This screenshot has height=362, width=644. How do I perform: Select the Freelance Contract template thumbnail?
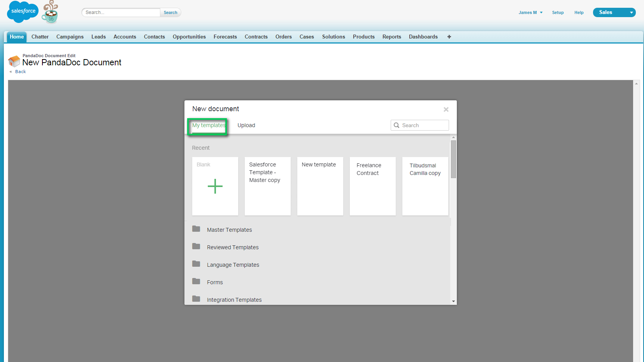(373, 186)
